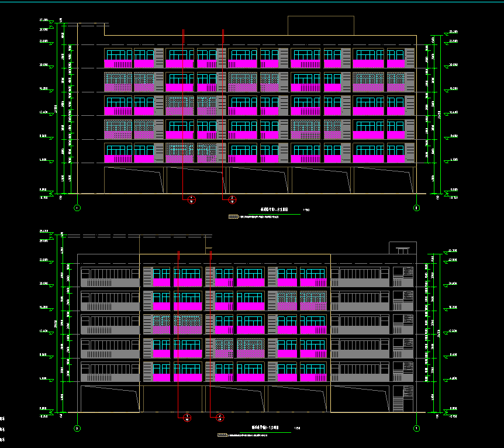Select top-left magenta balcony panel on top elevation
The height and width of the screenshot is (448, 504).
pyautogui.click(x=118, y=63)
